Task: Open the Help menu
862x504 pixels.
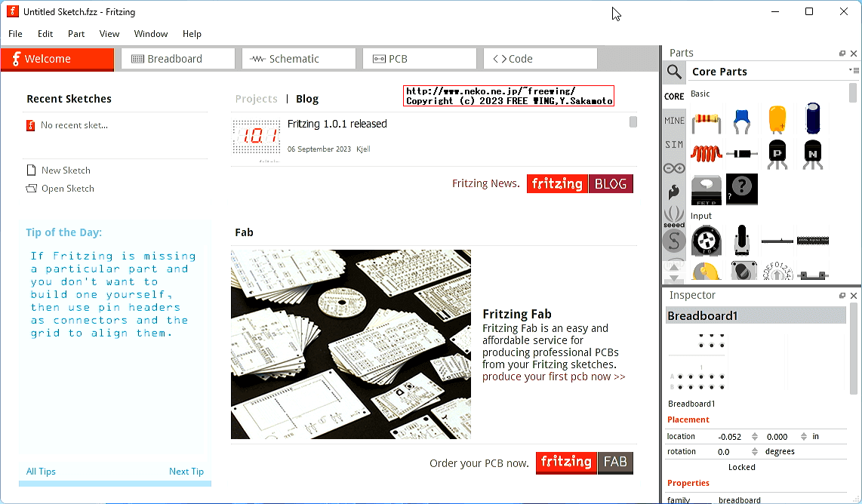Action: pyautogui.click(x=192, y=33)
